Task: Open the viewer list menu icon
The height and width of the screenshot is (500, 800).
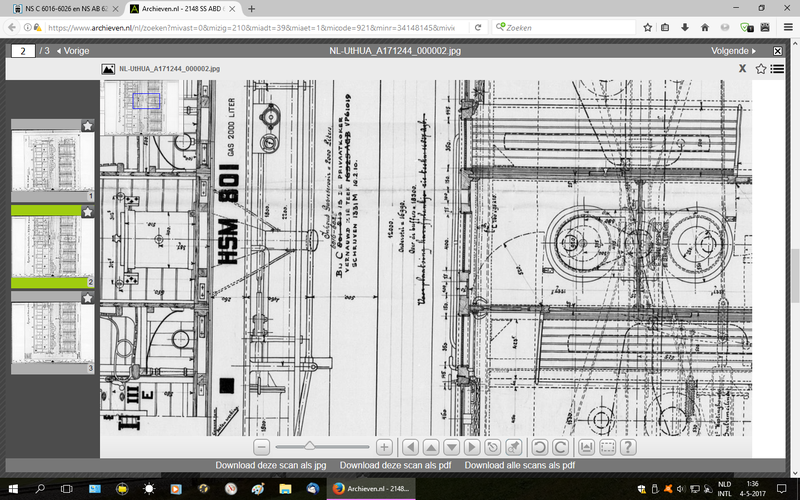Action: [x=777, y=68]
